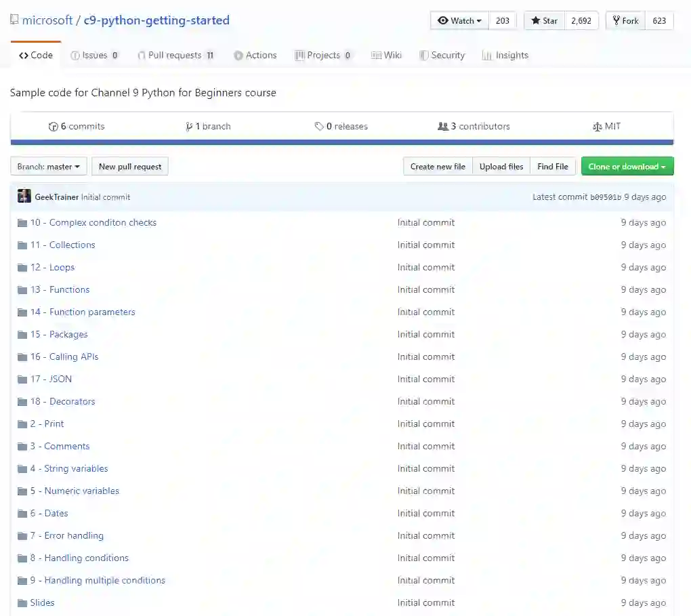
Task: Star the repository
Action: tap(544, 21)
